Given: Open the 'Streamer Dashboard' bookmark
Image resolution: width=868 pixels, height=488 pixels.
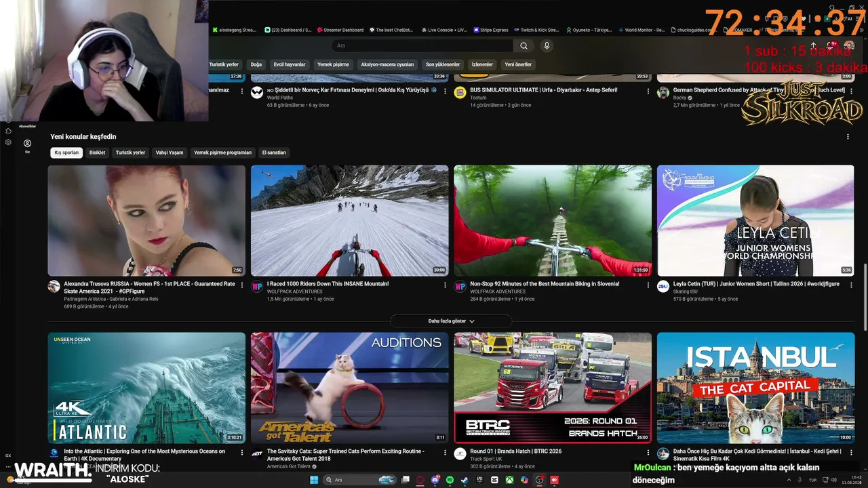Looking at the screenshot, I should [340, 30].
